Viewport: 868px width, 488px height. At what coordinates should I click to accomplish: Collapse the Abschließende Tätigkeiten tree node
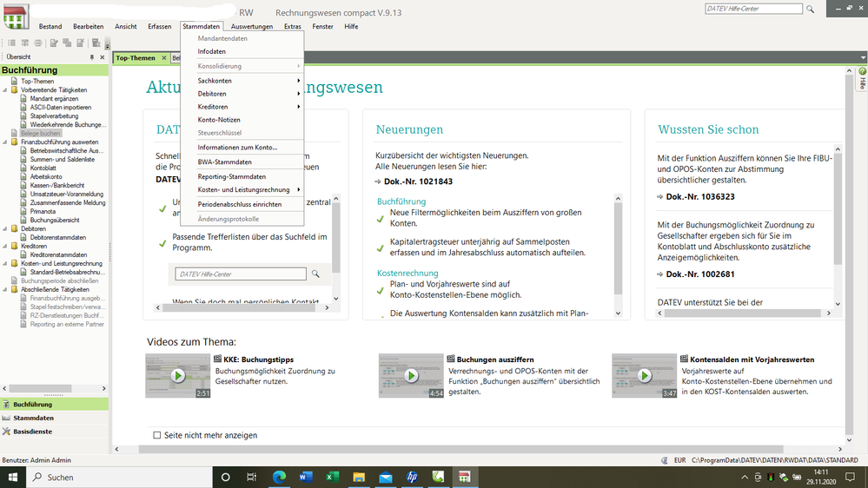(5, 290)
